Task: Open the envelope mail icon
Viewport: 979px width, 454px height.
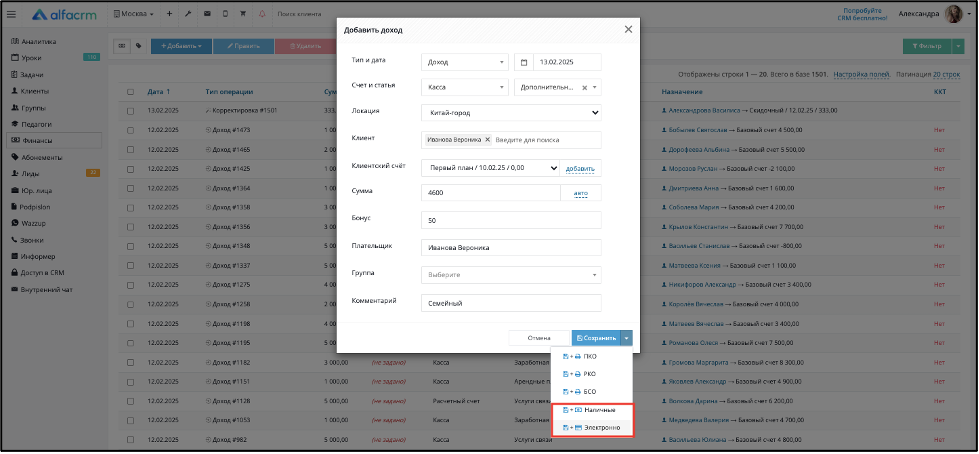Action: click(x=207, y=14)
